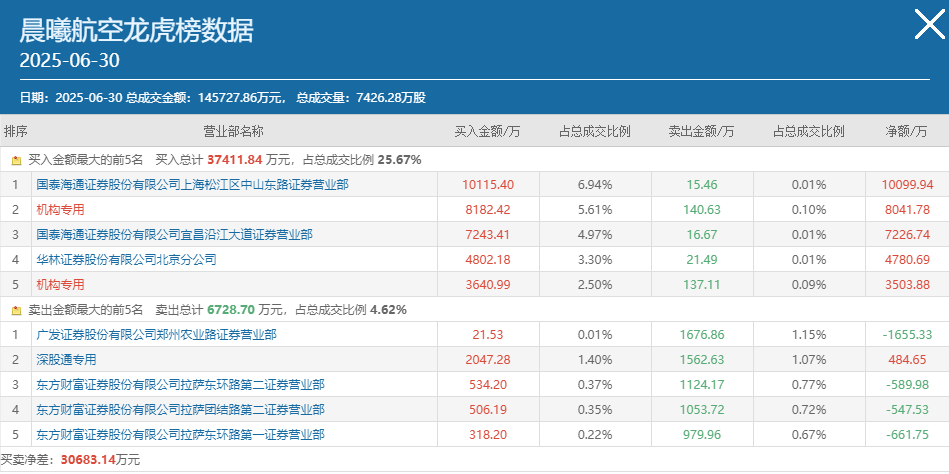
Task: Open the 机构专用 link with buy amount 8182.42
Action: pyautogui.click(x=60, y=210)
